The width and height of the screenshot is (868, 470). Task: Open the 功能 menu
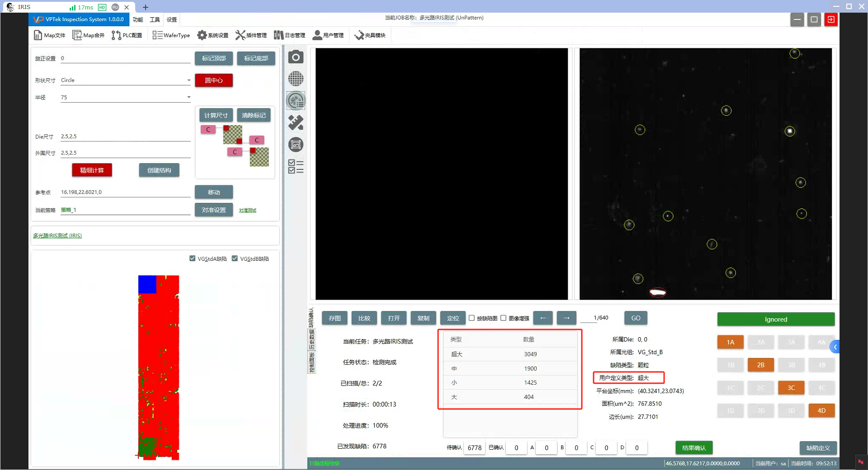138,19
